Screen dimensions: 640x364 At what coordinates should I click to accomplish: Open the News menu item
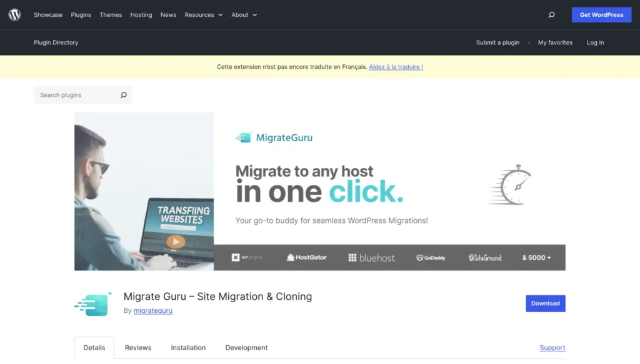point(168,15)
